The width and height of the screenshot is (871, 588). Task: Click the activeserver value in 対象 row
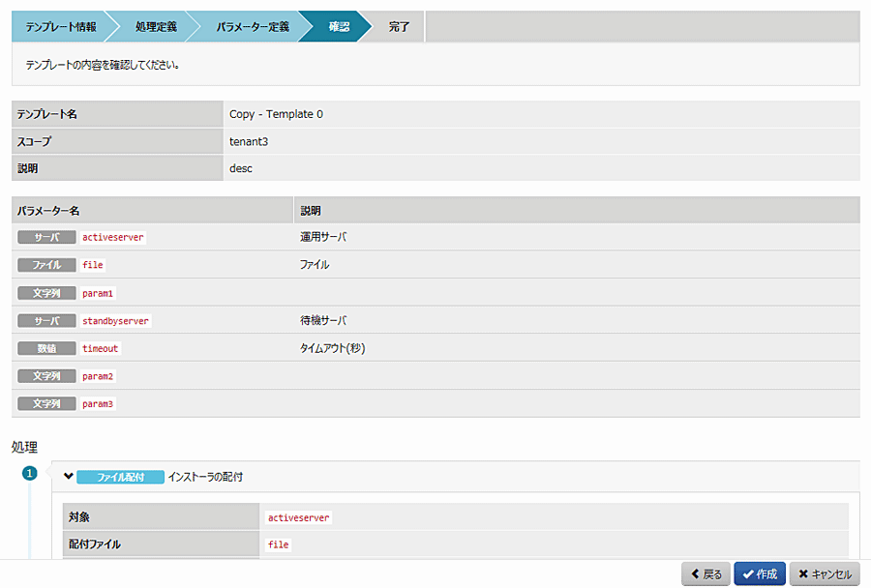[299, 517]
